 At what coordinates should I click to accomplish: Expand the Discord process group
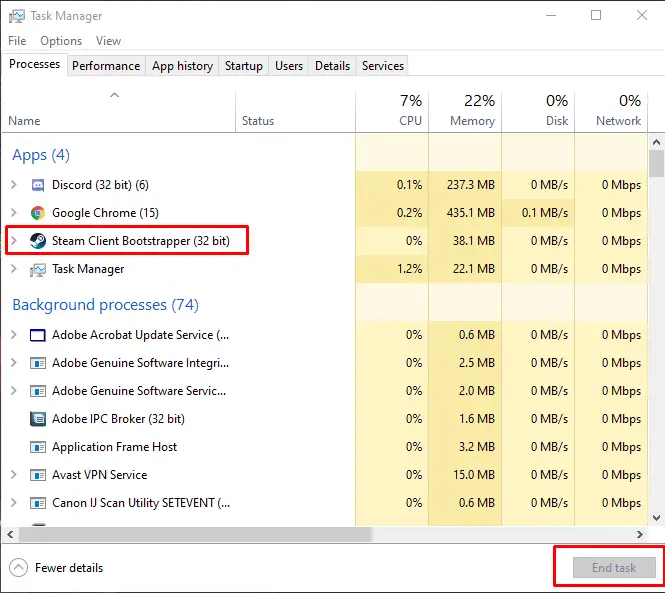point(14,185)
